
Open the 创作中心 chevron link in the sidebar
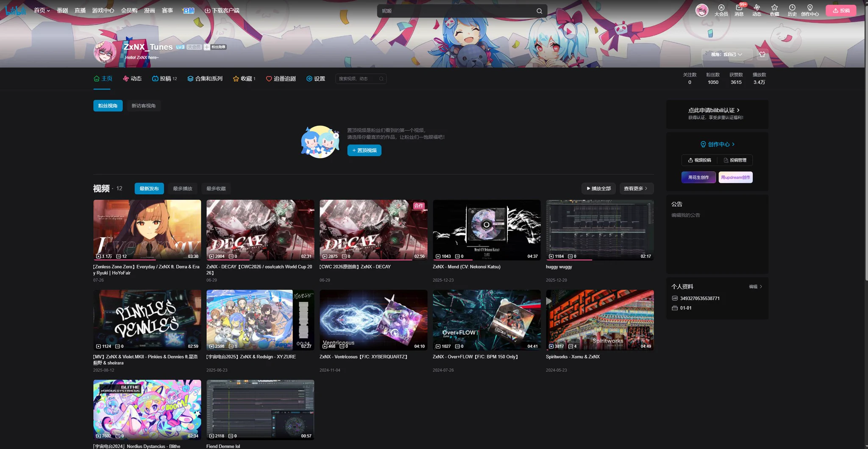[x=733, y=145]
